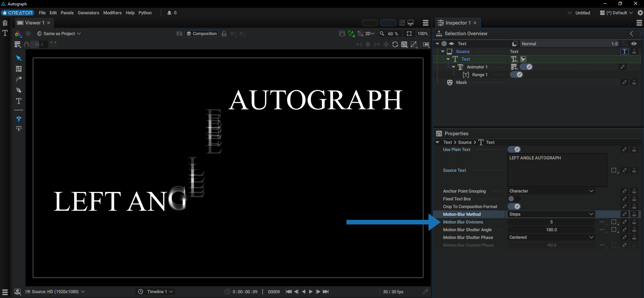Select the Inspector 1 tab

(x=458, y=23)
